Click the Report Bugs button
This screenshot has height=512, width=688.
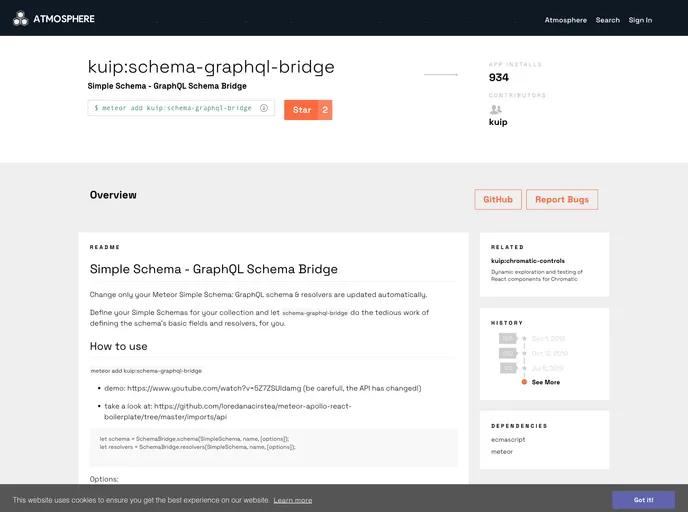[562, 200]
